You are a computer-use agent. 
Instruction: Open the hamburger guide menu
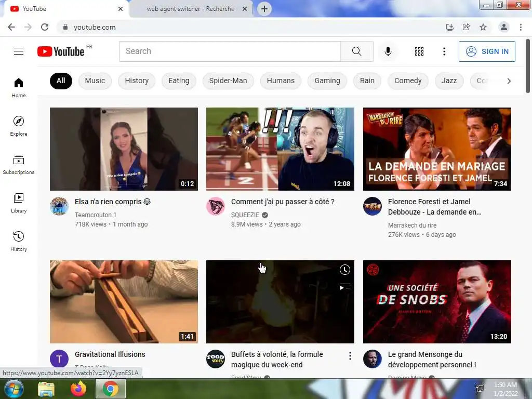[19, 51]
